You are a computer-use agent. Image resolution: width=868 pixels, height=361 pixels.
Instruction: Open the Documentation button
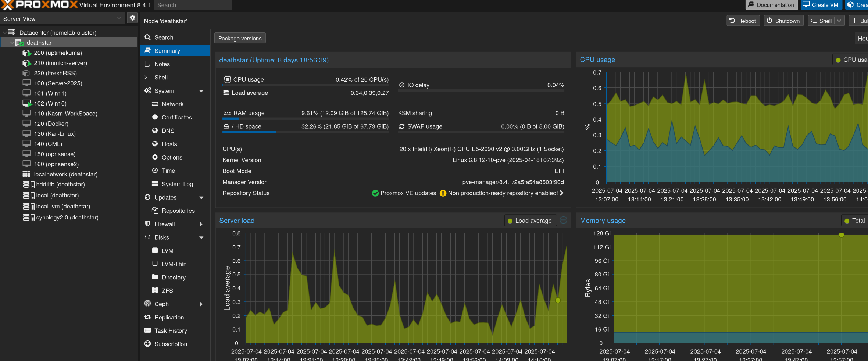[771, 5]
